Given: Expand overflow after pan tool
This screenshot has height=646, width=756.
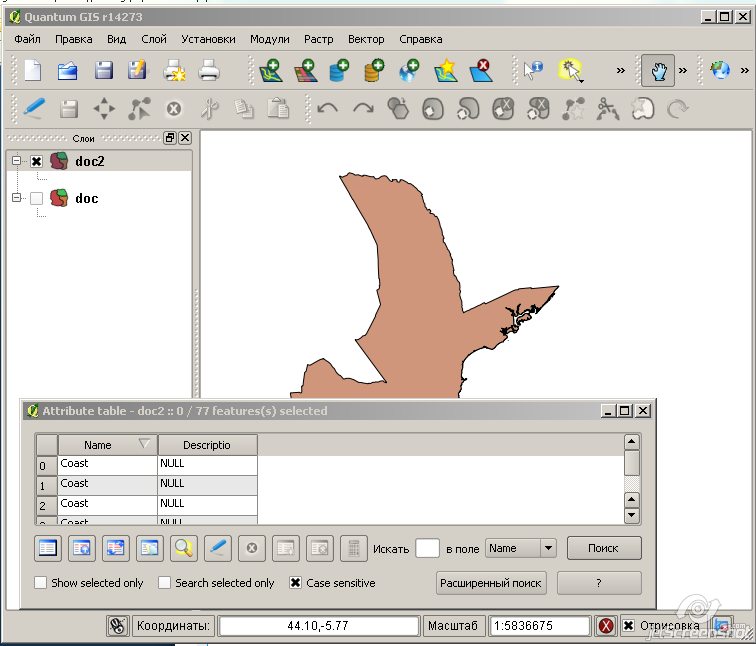Looking at the screenshot, I should (683, 71).
